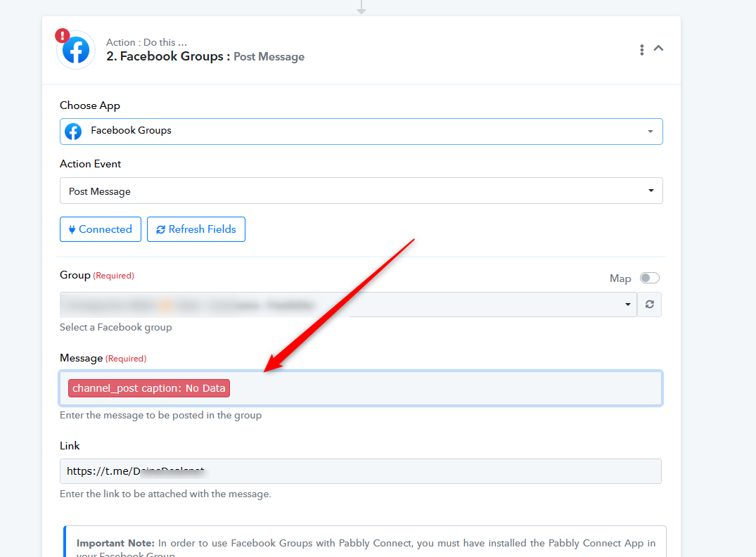Click the 'Enter the link to be attached' hint
The image size is (756, 557).
[165, 494]
